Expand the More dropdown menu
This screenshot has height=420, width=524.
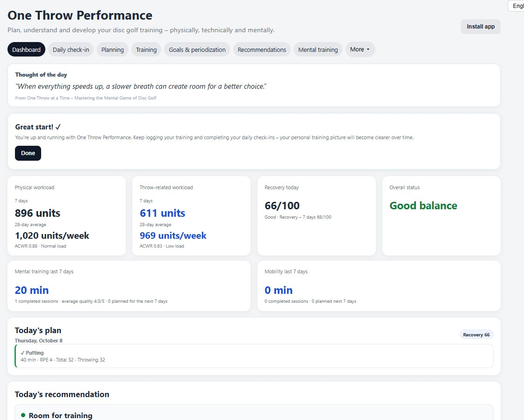click(360, 50)
